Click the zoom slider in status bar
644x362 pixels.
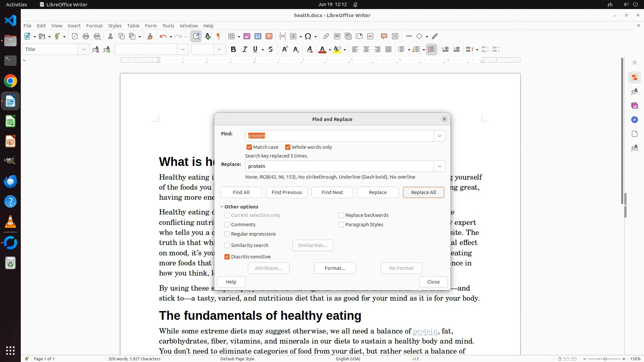point(605,359)
